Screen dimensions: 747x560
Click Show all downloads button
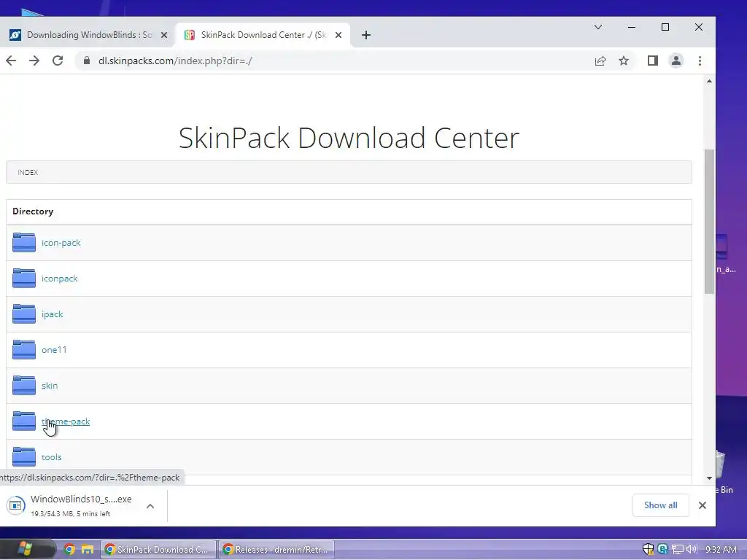(660, 505)
